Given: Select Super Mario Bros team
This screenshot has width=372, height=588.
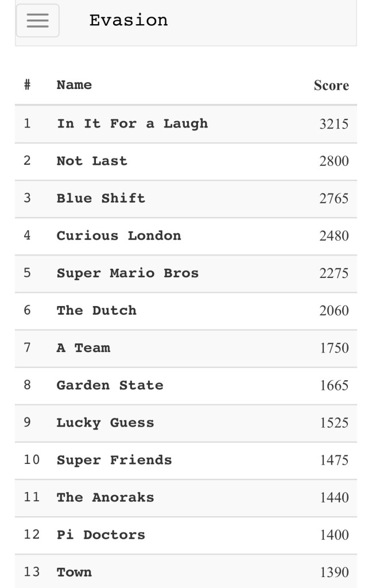Looking at the screenshot, I should point(127,273).
